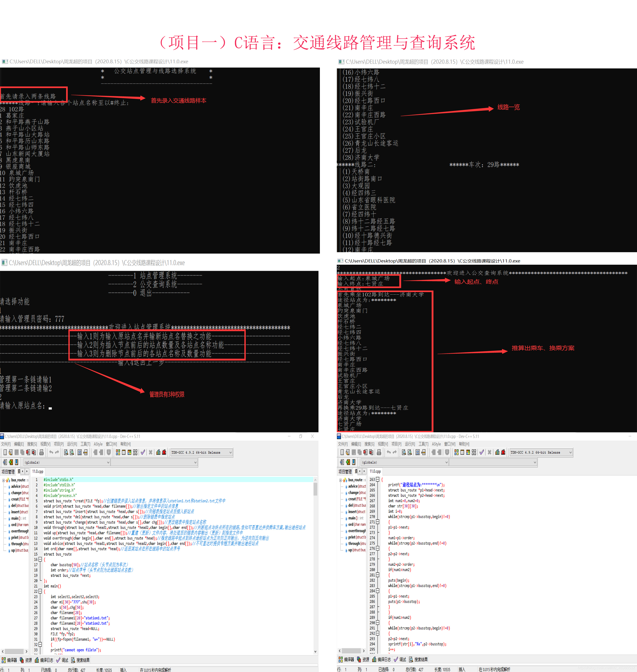Click Debug checkmark icon in right Dev-C++ toolbar
Screen dimensions: 637x672
pyautogui.click(x=482, y=452)
